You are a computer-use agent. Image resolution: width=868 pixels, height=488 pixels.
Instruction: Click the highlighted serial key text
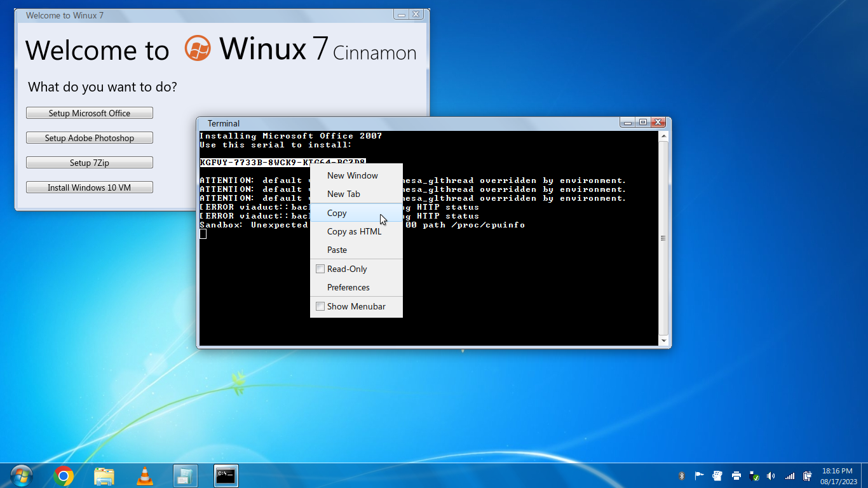click(283, 163)
